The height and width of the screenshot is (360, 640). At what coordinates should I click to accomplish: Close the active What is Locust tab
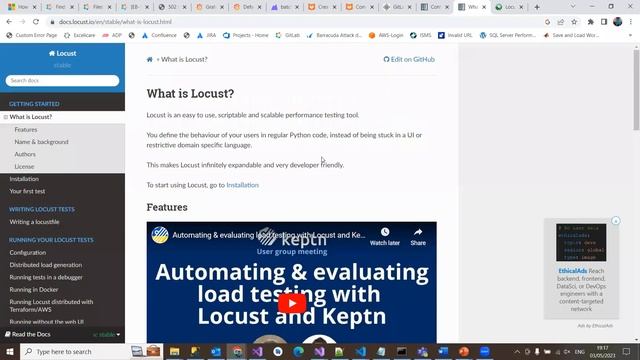(484, 7)
